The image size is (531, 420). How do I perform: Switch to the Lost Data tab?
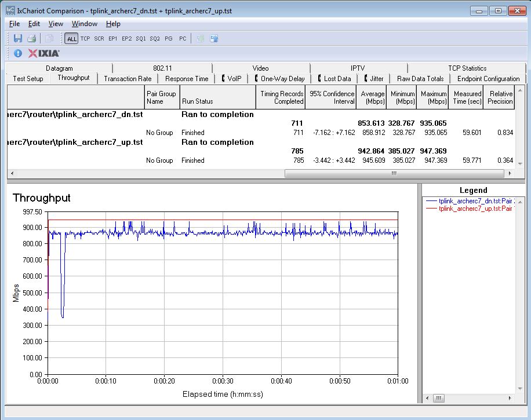(x=334, y=79)
